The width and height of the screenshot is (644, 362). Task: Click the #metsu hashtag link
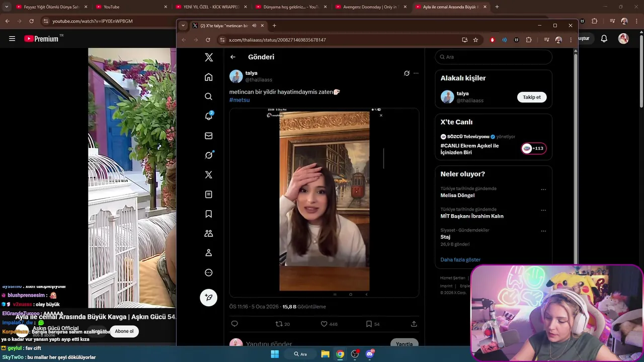pos(239,100)
